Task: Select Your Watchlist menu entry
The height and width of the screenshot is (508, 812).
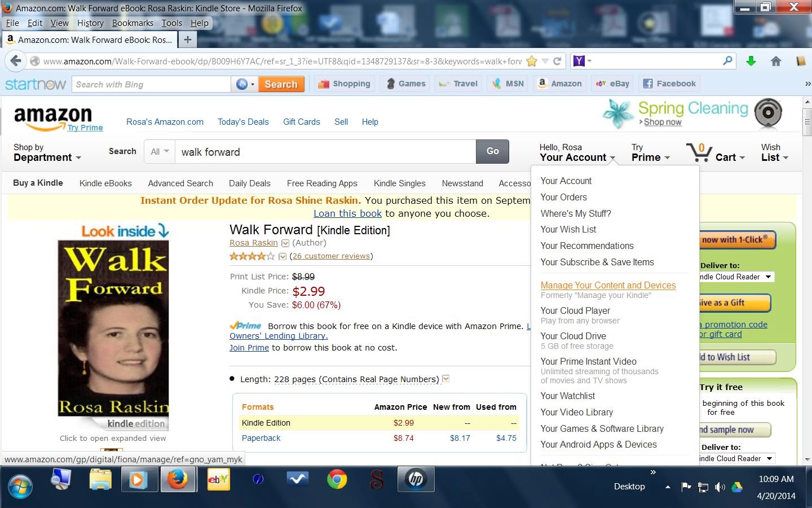Action: point(568,396)
